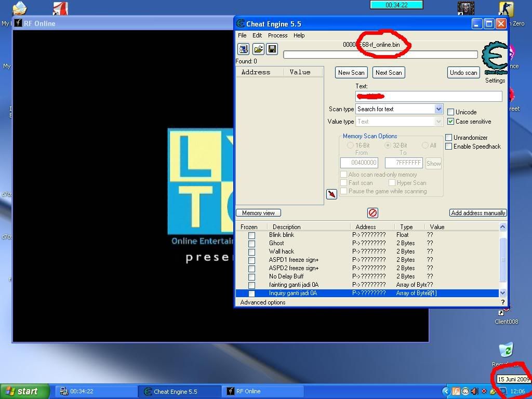The image size is (532, 399).
Task: Click the red arrow add-address icon
Action: (331, 194)
